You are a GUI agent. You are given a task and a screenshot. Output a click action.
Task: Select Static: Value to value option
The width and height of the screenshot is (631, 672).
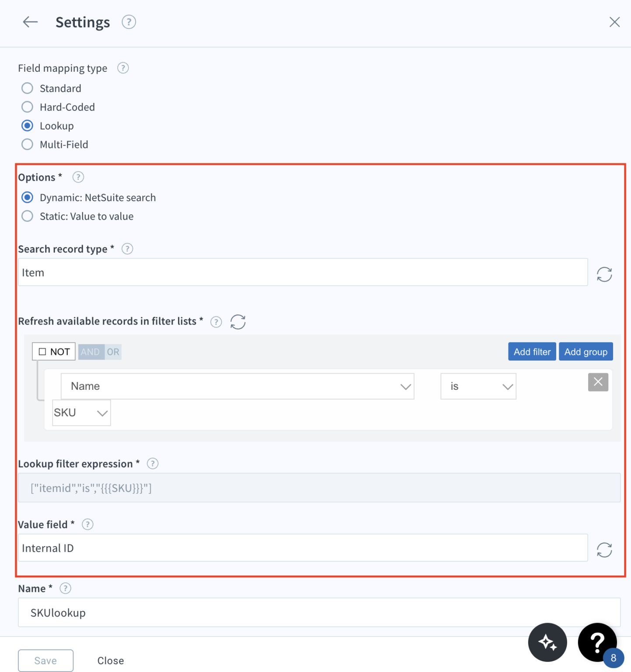click(x=27, y=216)
